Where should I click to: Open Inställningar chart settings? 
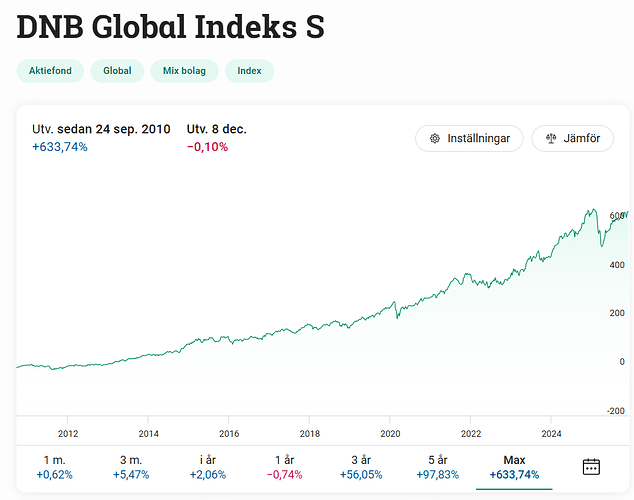[469, 139]
